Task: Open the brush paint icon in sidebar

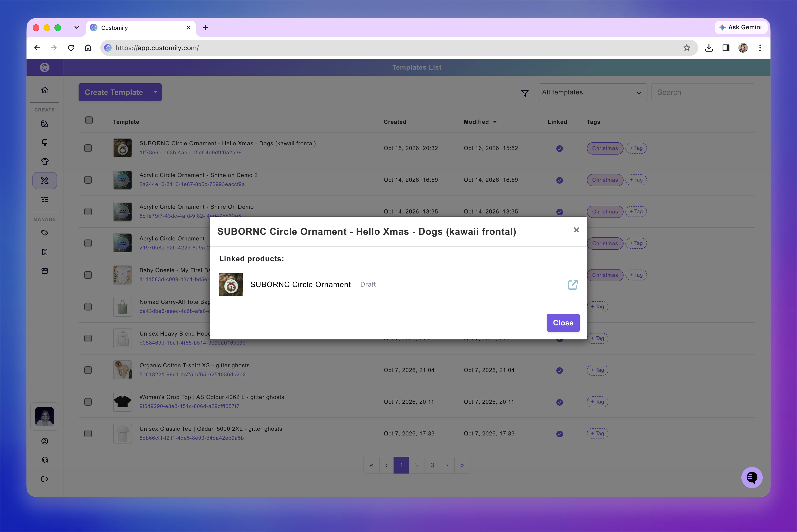Action: (x=44, y=142)
